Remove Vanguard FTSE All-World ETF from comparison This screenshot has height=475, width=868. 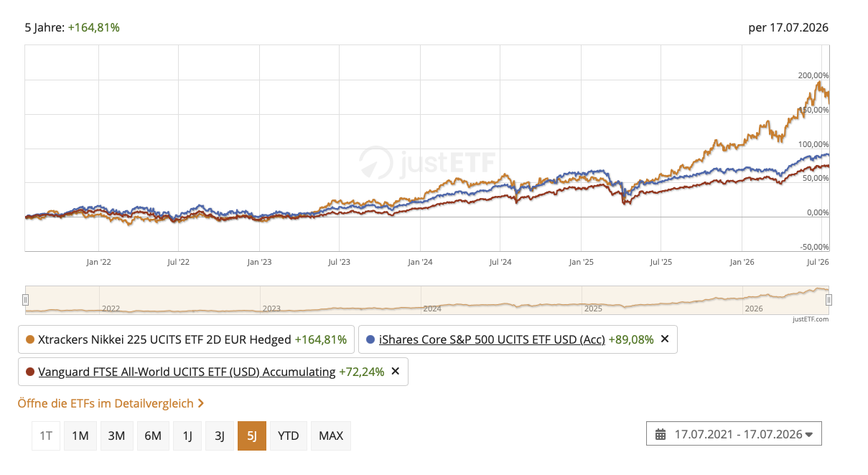point(395,372)
